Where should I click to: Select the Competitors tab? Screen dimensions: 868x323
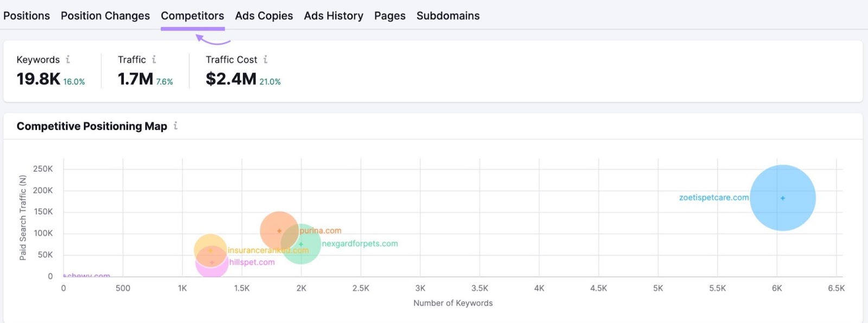click(193, 16)
